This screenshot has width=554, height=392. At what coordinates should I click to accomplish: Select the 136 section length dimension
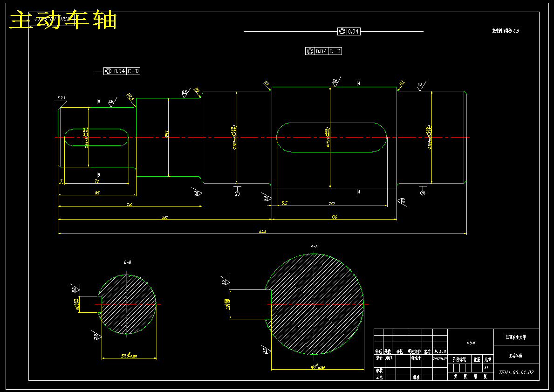[x=334, y=217]
